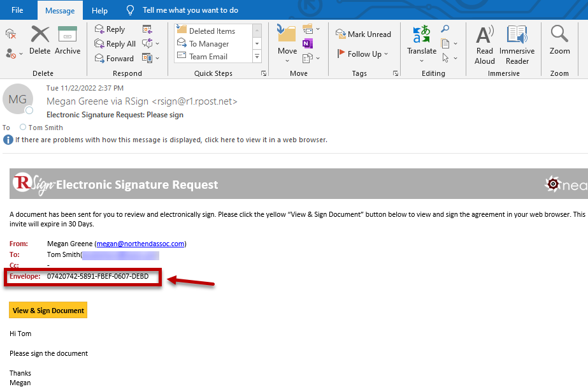Click the RSign logo in the banner
Screen dimensions: 588x389
pos(34,184)
